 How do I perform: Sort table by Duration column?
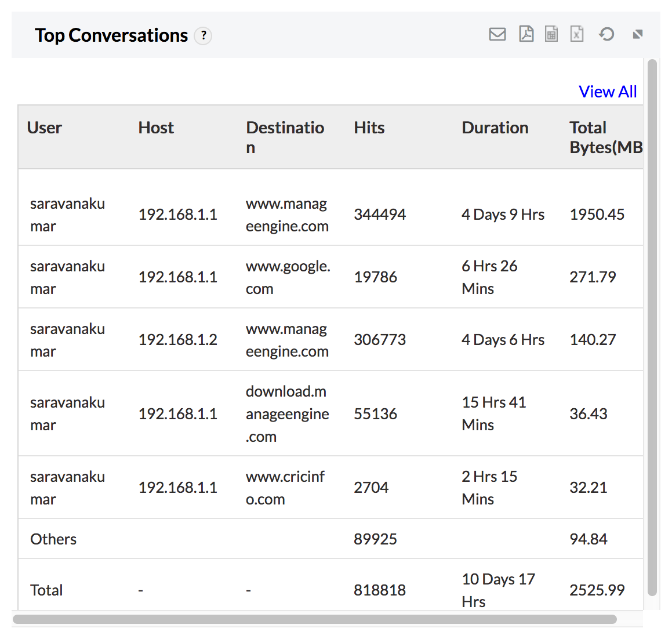tap(495, 128)
